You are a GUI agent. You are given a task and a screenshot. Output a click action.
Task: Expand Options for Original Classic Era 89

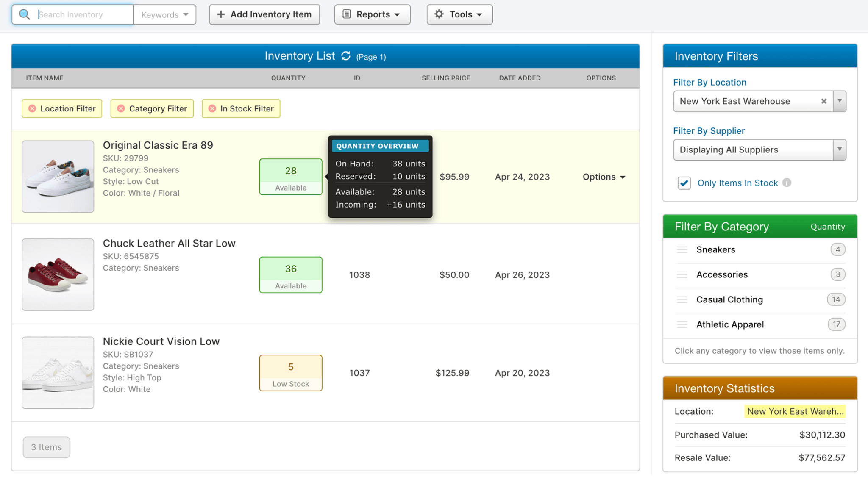click(x=604, y=177)
